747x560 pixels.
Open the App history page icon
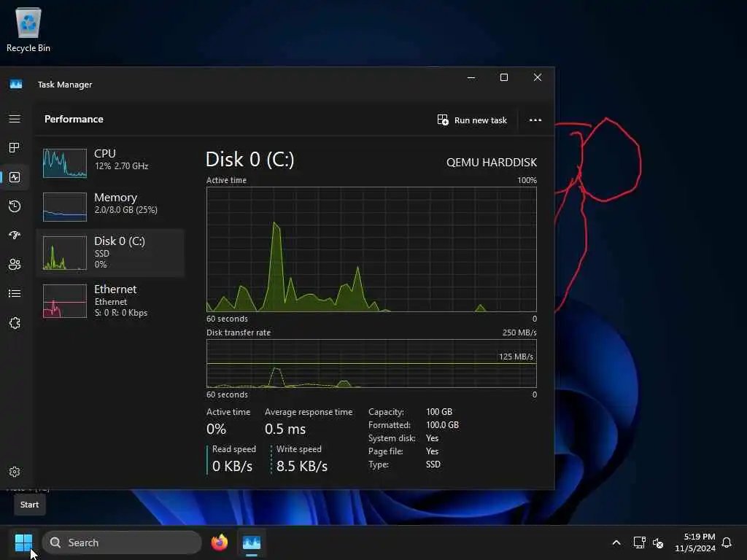(x=15, y=206)
